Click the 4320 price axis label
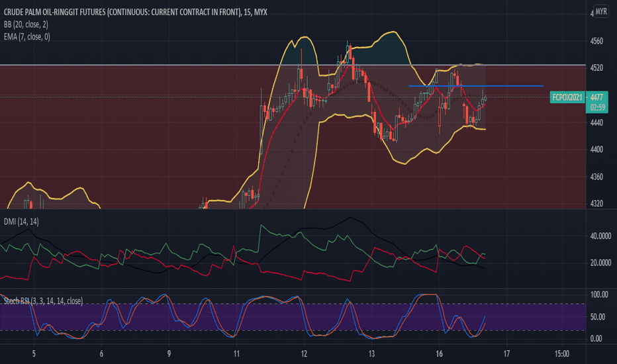The width and height of the screenshot is (617, 364). pyautogui.click(x=596, y=203)
